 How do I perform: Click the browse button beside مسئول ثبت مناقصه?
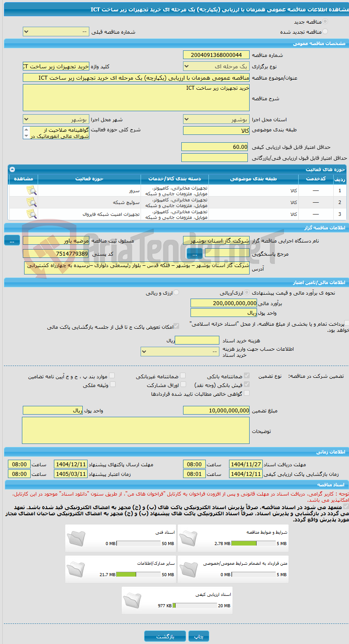(12, 240)
